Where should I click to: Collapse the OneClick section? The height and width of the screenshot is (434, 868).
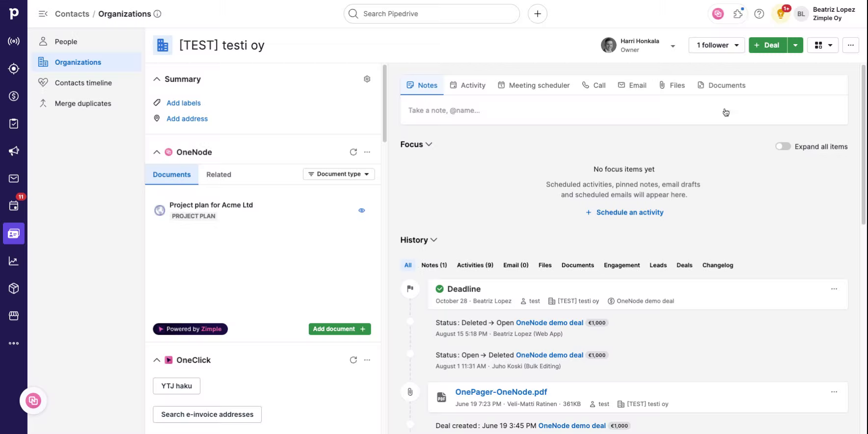[157, 360]
